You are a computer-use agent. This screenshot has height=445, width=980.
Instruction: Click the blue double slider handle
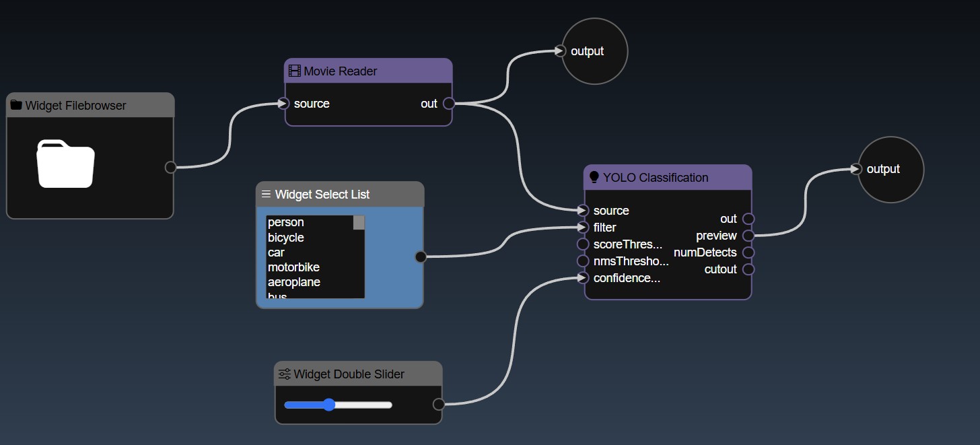tap(328, 405)
